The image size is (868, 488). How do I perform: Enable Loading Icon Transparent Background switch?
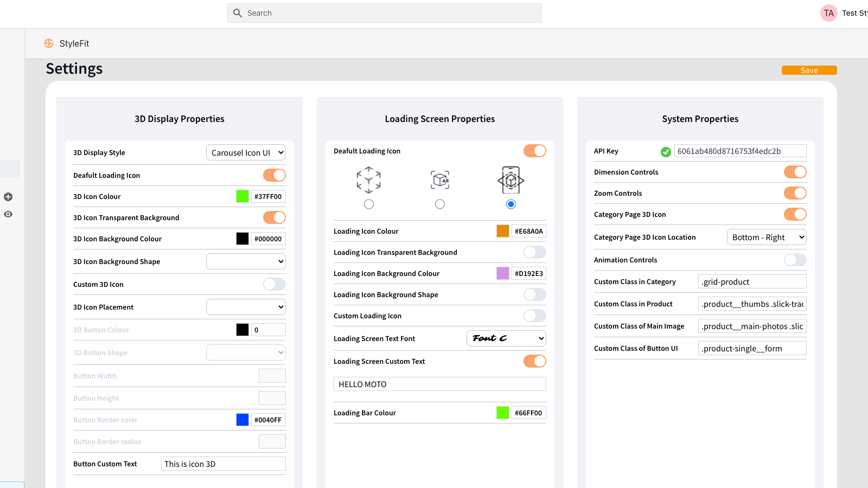click(x=535, y=252)
